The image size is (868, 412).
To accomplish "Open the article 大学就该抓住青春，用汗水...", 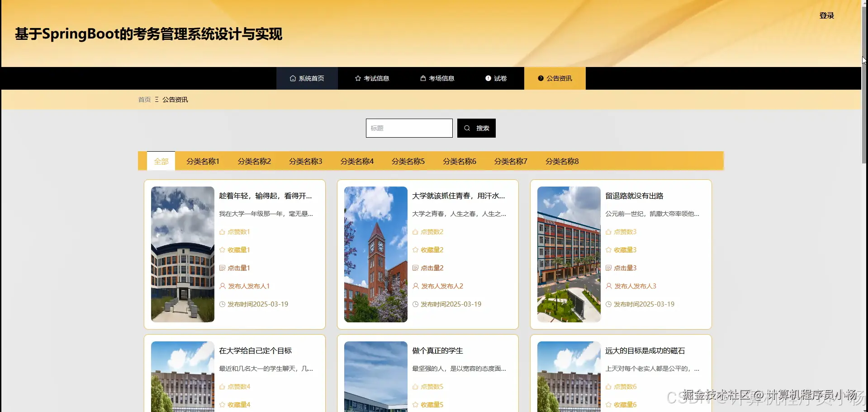I will (458, 196).
